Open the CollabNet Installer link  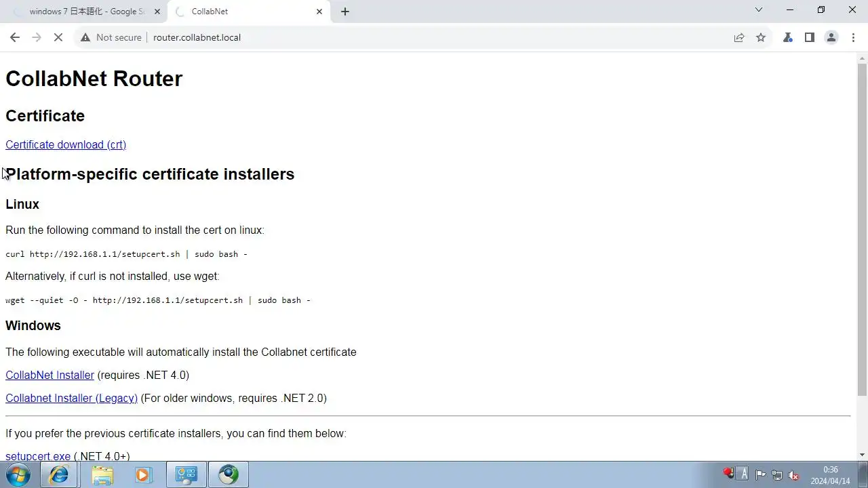pyautogui.click(x=50, y=375)
